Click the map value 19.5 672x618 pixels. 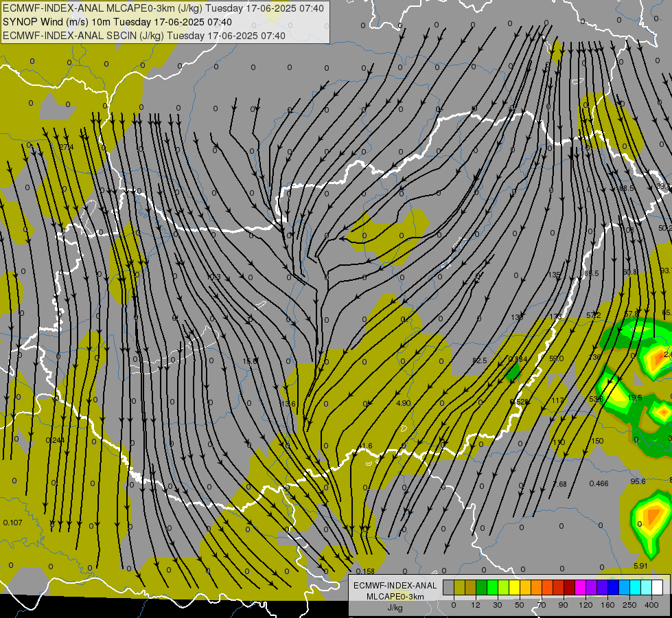635,398
